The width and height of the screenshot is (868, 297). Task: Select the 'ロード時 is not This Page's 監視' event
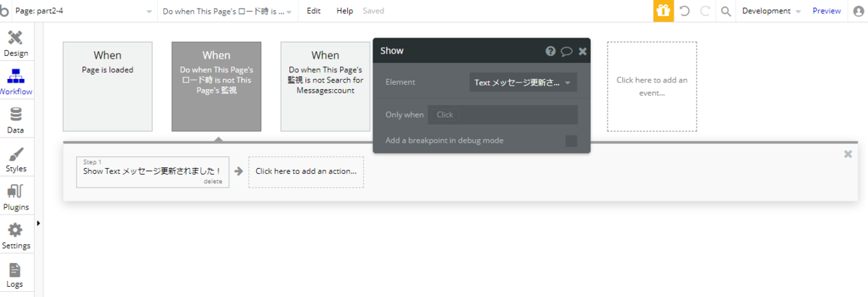point(216,86)
